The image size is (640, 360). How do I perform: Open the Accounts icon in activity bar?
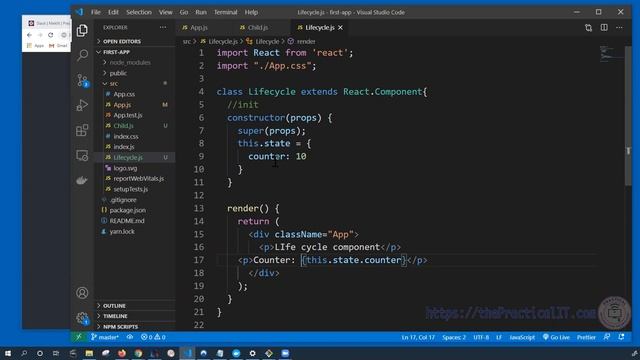[82, 293]
